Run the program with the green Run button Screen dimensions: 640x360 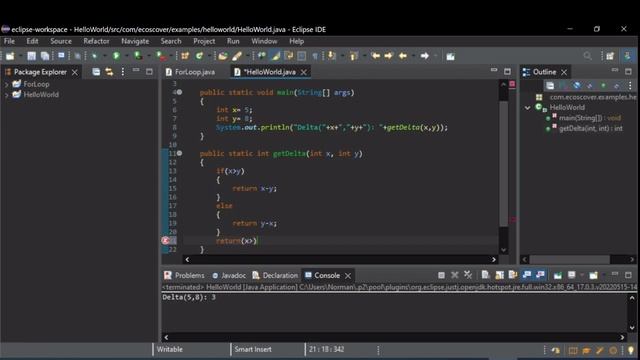click(116, 56)
